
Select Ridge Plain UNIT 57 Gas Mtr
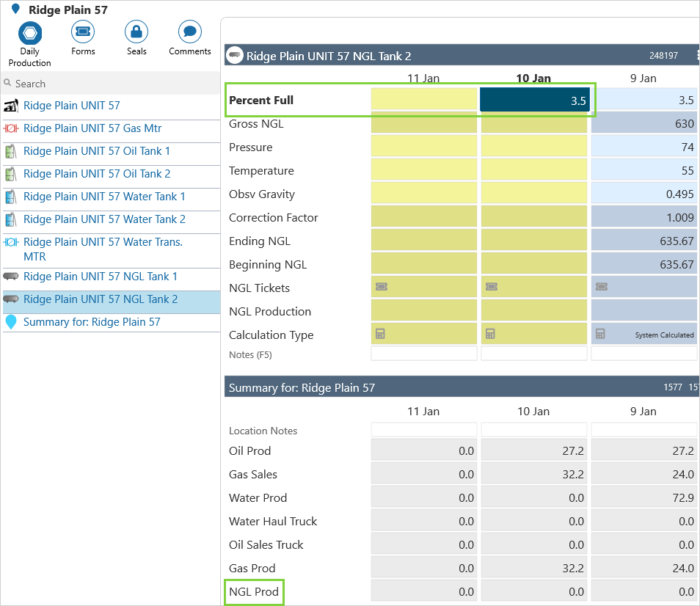pyautogui.click(x=92, y=128)
